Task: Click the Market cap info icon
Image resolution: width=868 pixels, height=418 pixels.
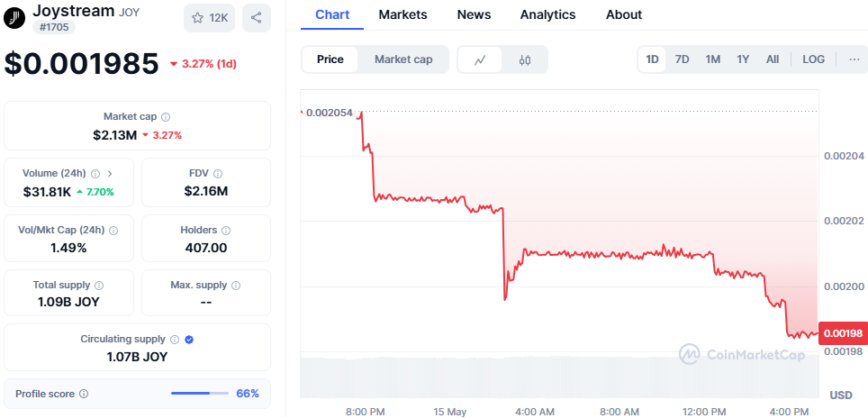Action: tap(166, 117)
